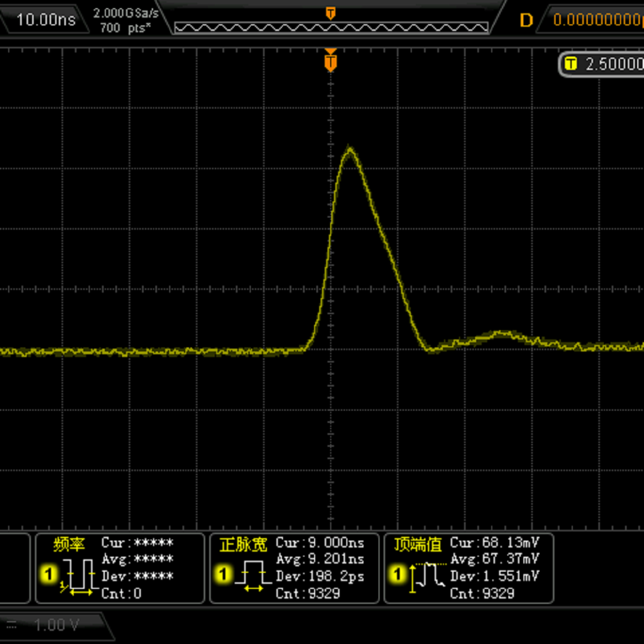Click the top value (顶端值) waveform icon

[428, 576]
